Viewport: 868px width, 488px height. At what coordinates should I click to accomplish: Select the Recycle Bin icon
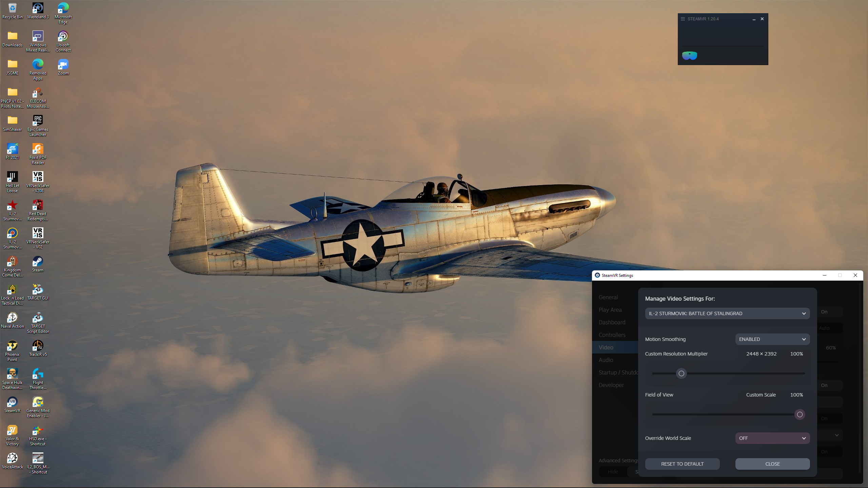pos(13,11)
